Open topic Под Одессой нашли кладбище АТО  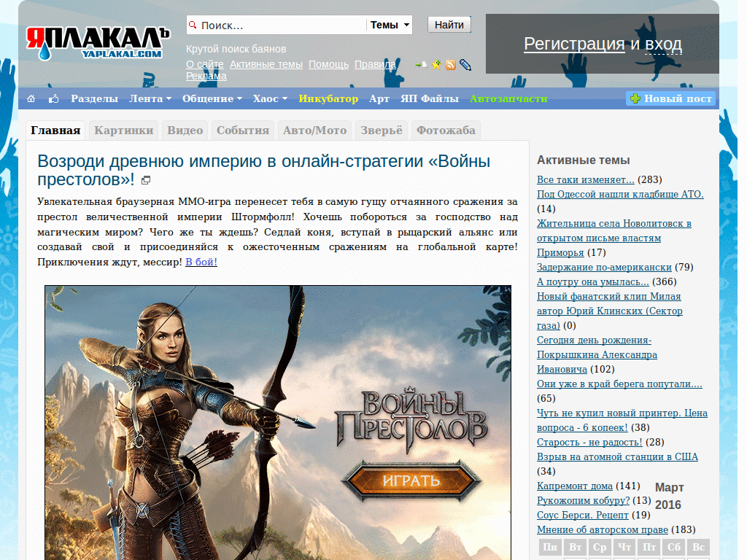point(620,194)
